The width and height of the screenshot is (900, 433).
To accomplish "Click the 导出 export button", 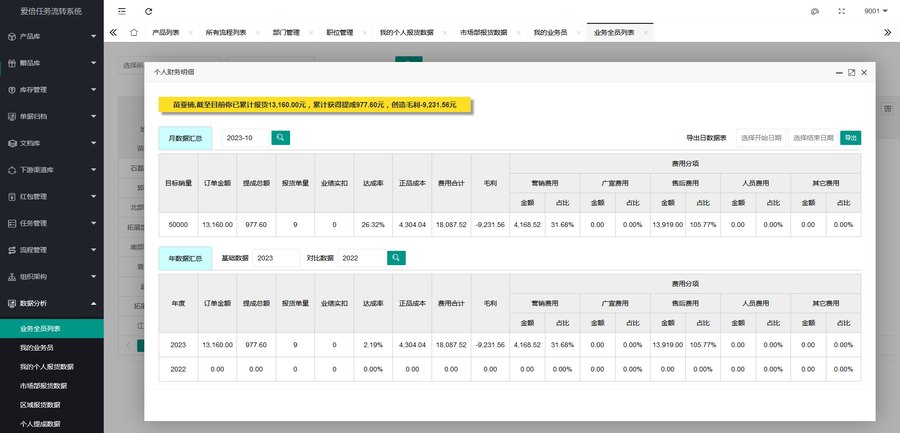I will point(851,138).
